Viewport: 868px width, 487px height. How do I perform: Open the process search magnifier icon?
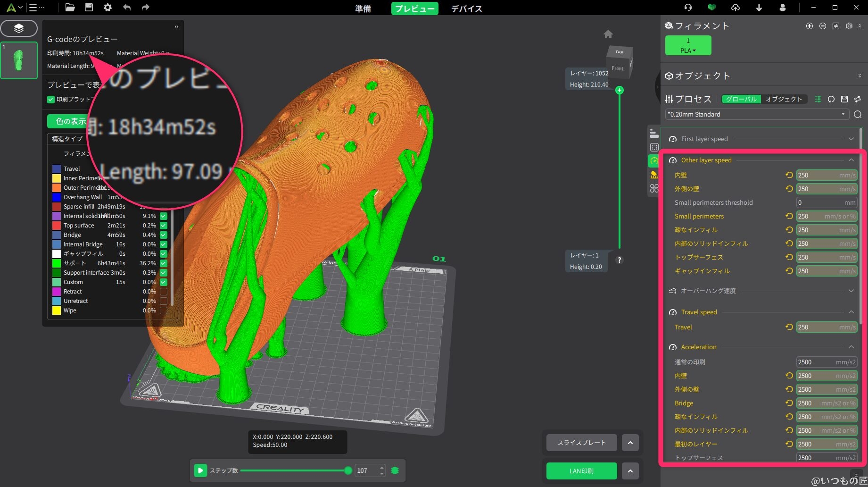click(x=858, y=114)
